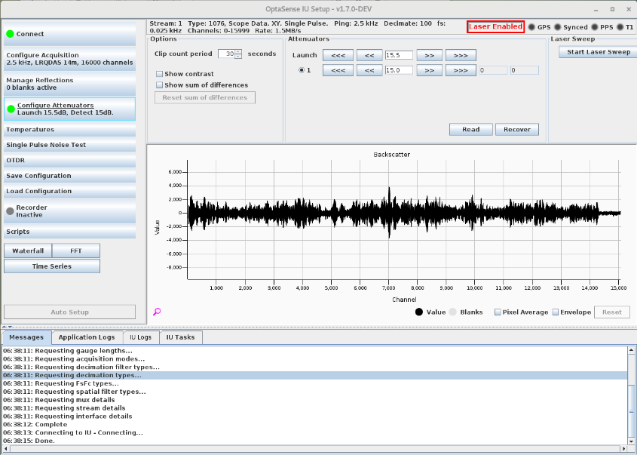Click the Launch attenuator fast-decrease <<< button
This screenshot has width=637, height=455.
coord(336,56)
